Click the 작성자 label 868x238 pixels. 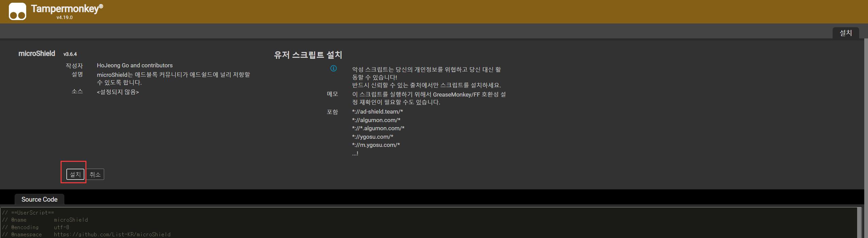[74, 66]
